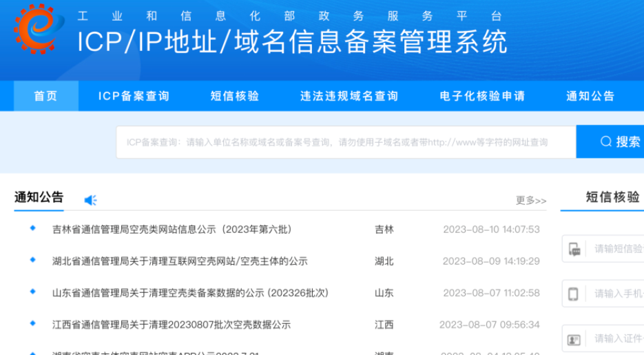644x355 pixels.
Task: Click the date 2023-08-07 11:02:58
Action: [x=491, y=293]
